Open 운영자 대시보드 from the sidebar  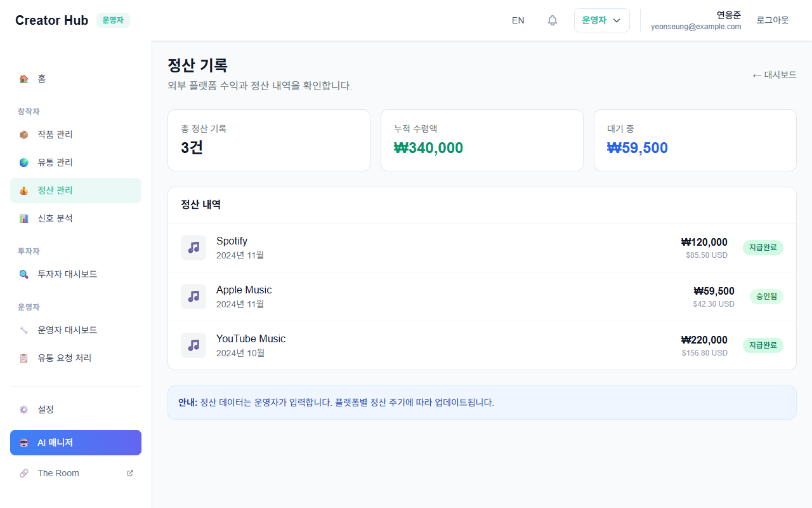67,330
